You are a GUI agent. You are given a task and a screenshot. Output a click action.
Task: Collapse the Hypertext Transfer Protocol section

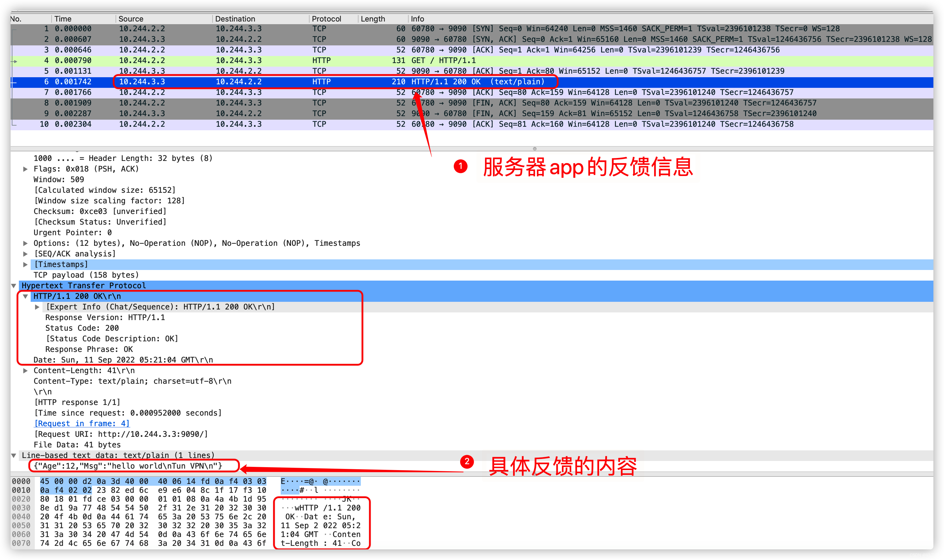[x=14, y=286]
